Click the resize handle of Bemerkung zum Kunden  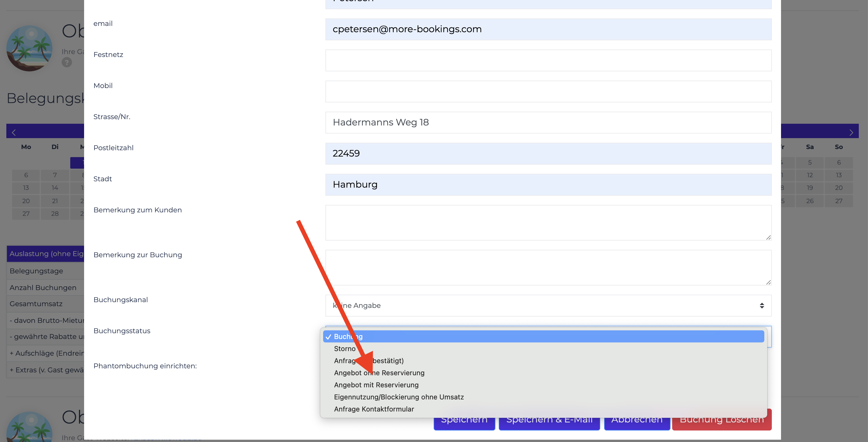768,237
